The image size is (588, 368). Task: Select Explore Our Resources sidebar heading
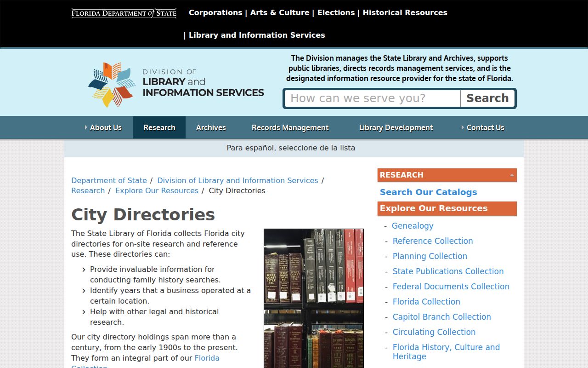447,208
